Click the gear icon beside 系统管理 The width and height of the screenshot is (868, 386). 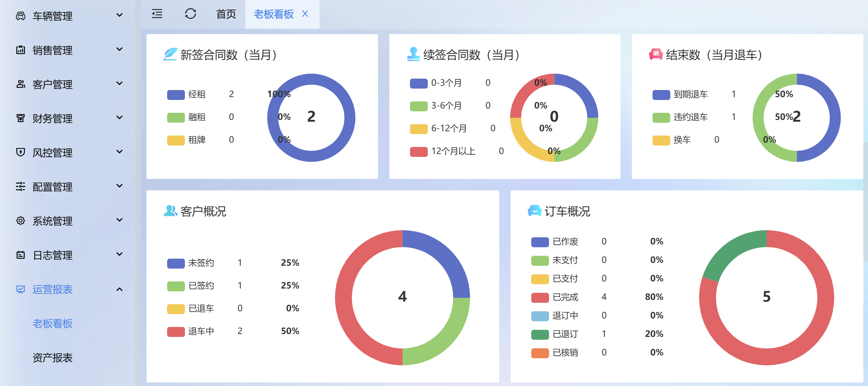(21, 221)
